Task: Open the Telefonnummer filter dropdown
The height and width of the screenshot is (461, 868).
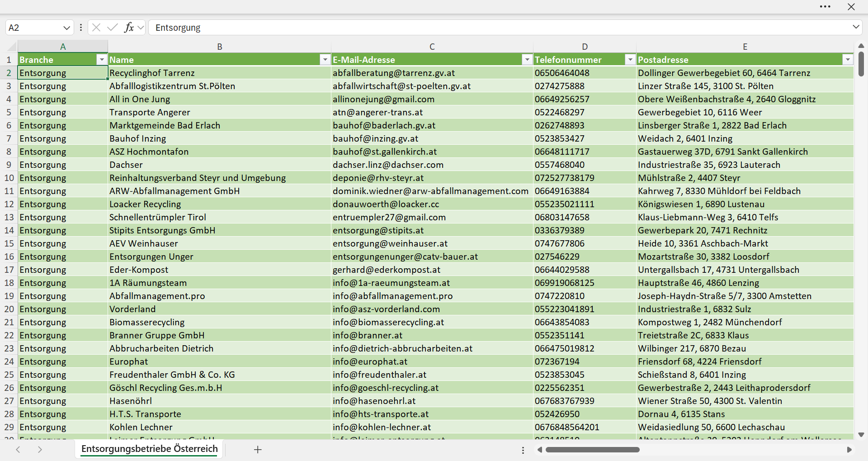Action: tap(630, 60)
